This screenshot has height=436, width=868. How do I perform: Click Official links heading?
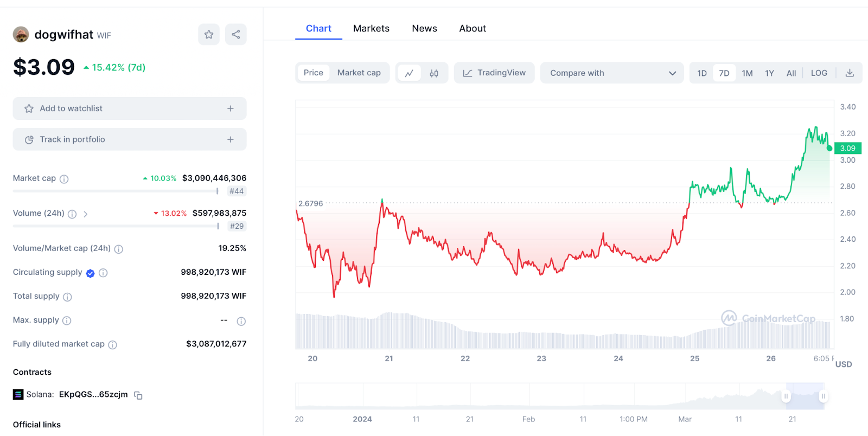click(37, 425)
